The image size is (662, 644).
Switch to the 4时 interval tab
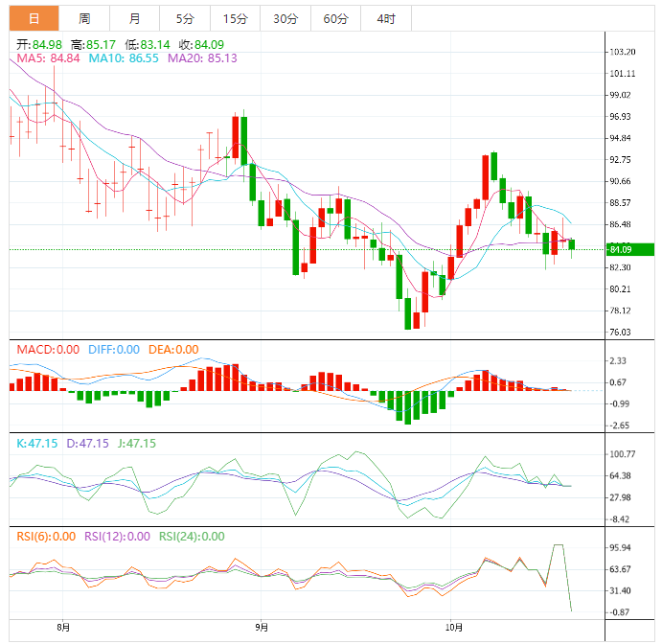pyautogui.click(x=386, y=18)
